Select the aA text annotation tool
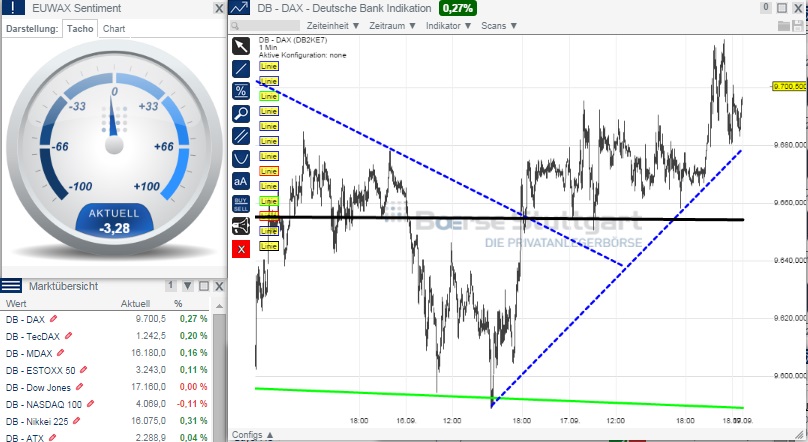The image size is (808, 442). 241,181
